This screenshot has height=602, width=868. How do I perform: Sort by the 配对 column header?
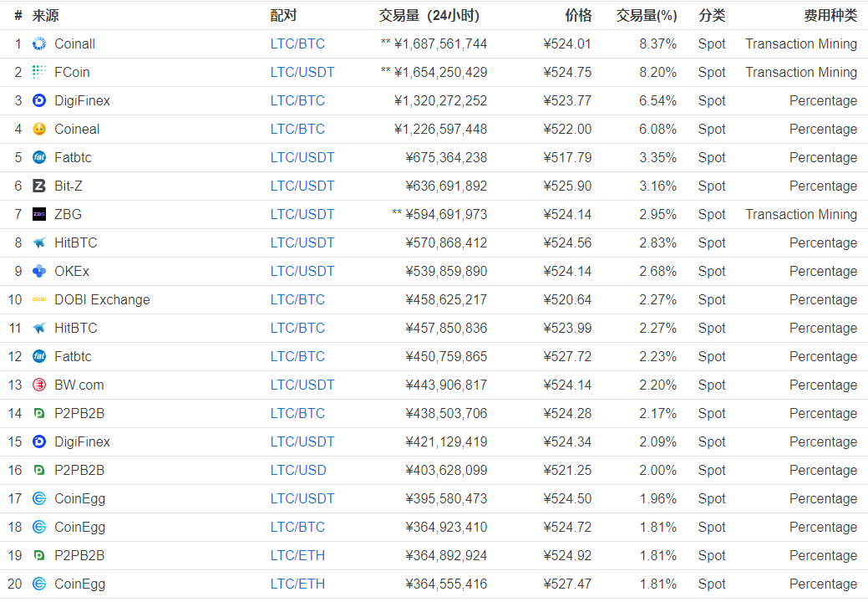point(283,16)
